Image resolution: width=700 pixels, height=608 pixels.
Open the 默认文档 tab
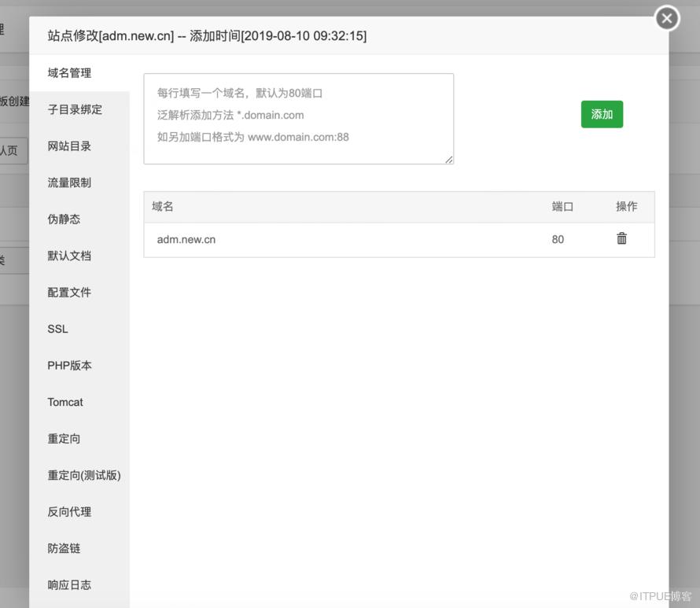pos(79,256)
